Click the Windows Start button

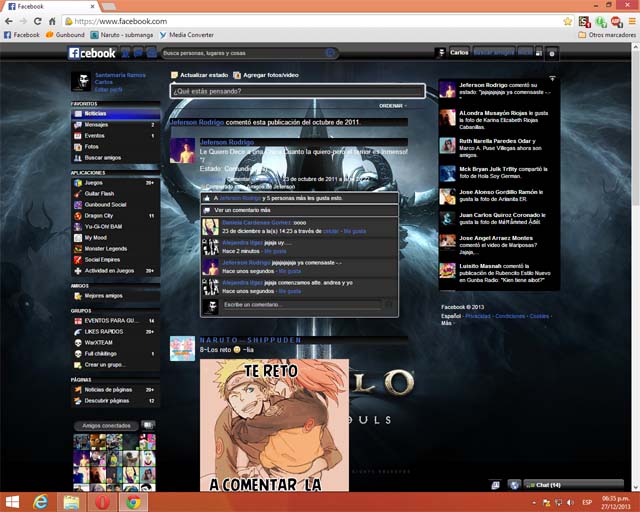(x=12, y=502)
